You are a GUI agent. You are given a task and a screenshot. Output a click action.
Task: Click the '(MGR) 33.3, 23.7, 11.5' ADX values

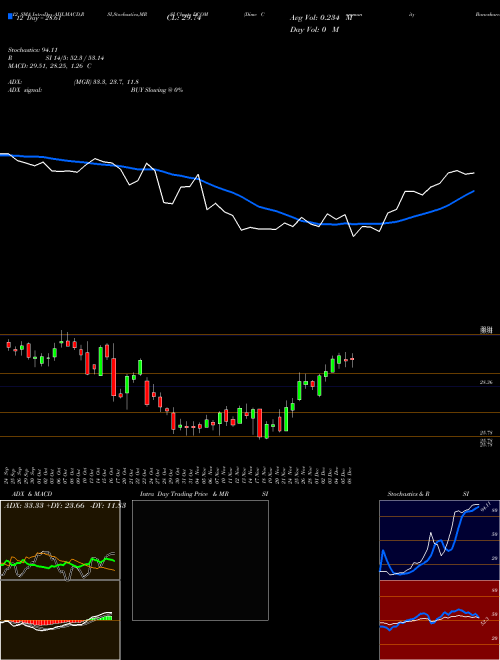[106, 82]
